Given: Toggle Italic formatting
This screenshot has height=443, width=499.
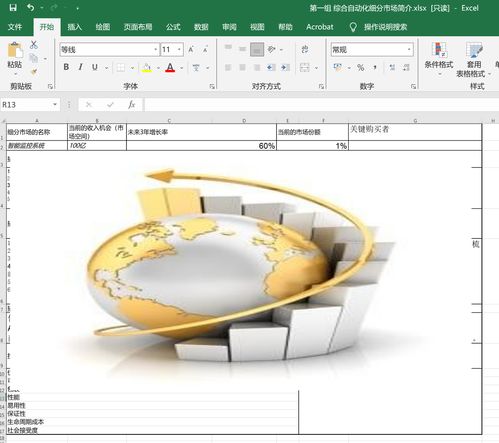Looking at the screenshot, I should [x=80, y=67].
